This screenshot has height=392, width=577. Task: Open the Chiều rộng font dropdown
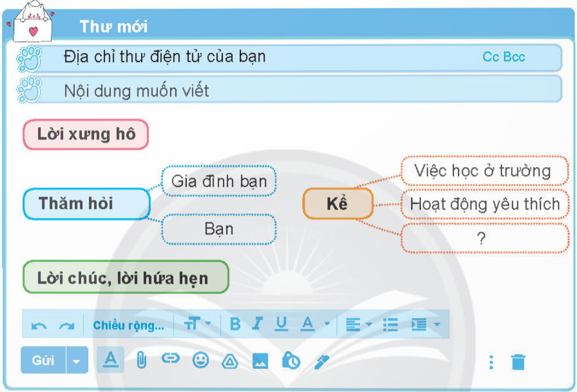click(128, 325)
